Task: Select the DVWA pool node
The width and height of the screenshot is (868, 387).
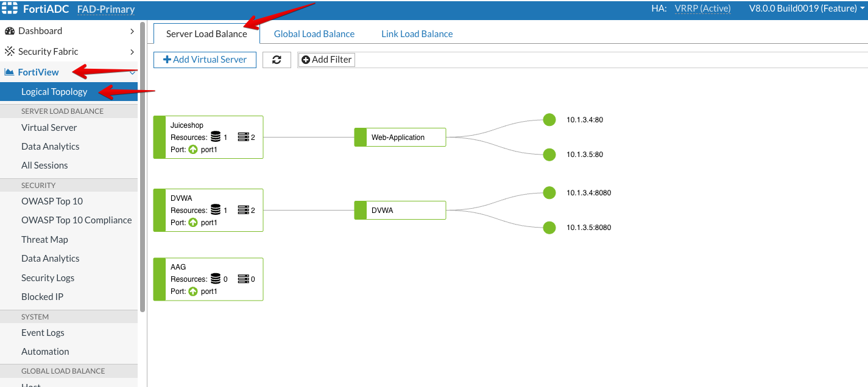Action: [x=400, y=211]
